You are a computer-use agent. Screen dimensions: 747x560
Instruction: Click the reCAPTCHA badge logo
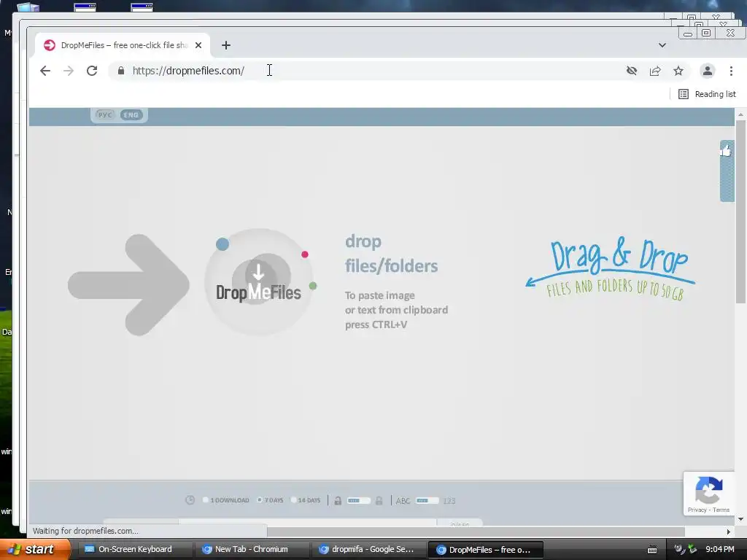[709, 490]
